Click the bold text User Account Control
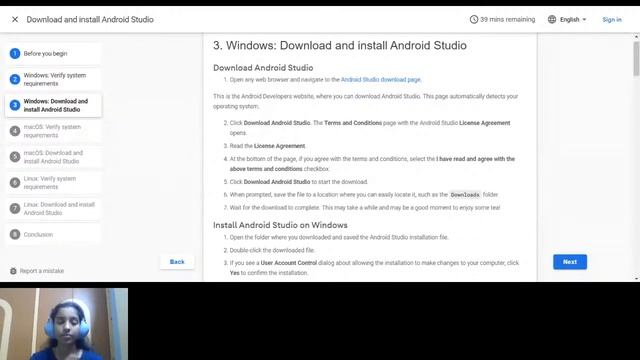Viewport: 640px width, 360px height. 289,263
